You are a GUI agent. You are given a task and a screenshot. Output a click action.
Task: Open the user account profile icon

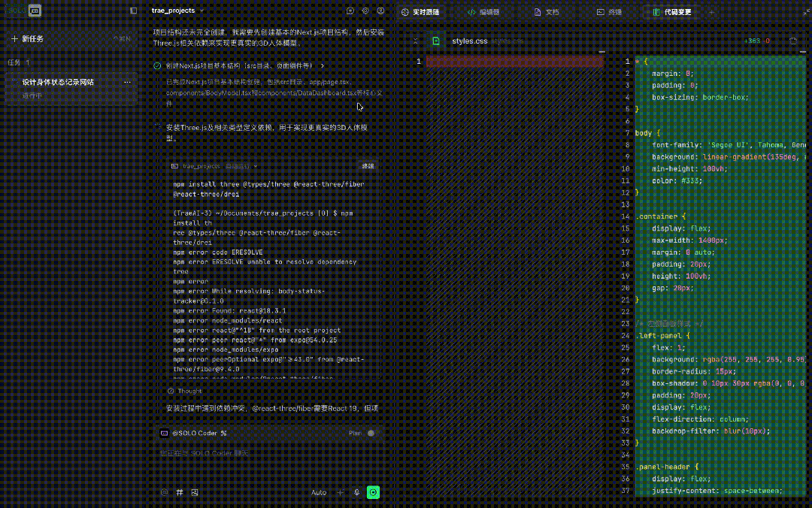tap(381, 11)
